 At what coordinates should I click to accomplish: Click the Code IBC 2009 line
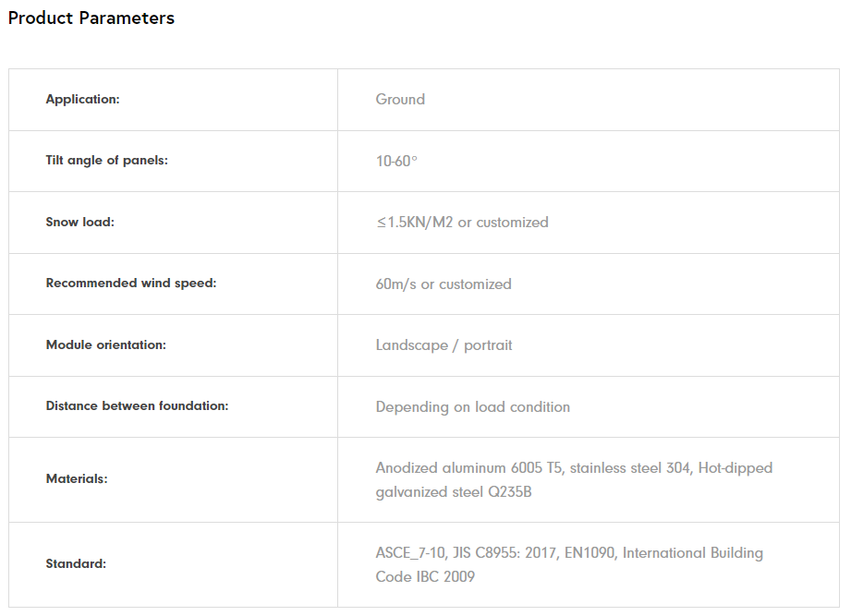(425, 576)
